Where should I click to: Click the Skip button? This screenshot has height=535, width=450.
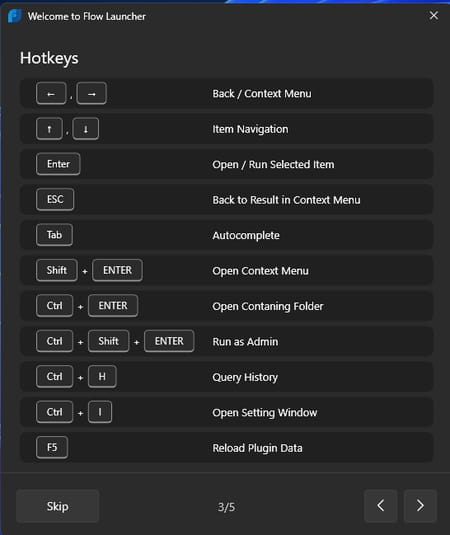coord(57,506)
